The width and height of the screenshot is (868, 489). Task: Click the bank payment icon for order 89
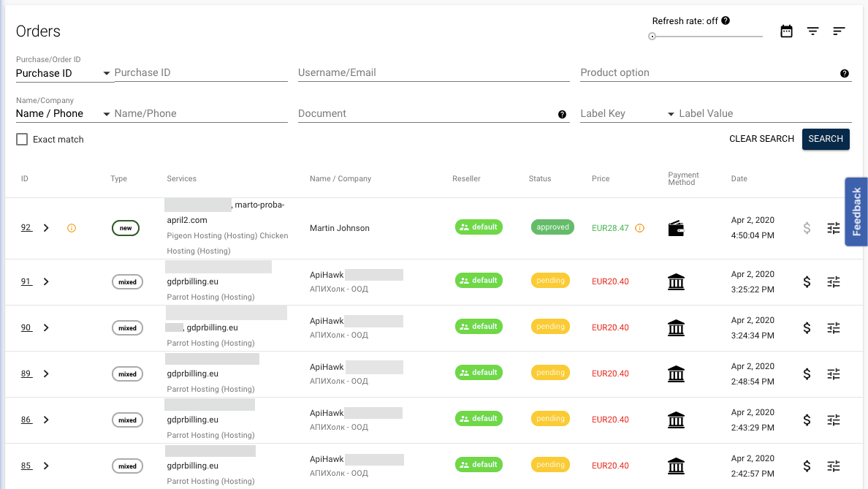676,374
